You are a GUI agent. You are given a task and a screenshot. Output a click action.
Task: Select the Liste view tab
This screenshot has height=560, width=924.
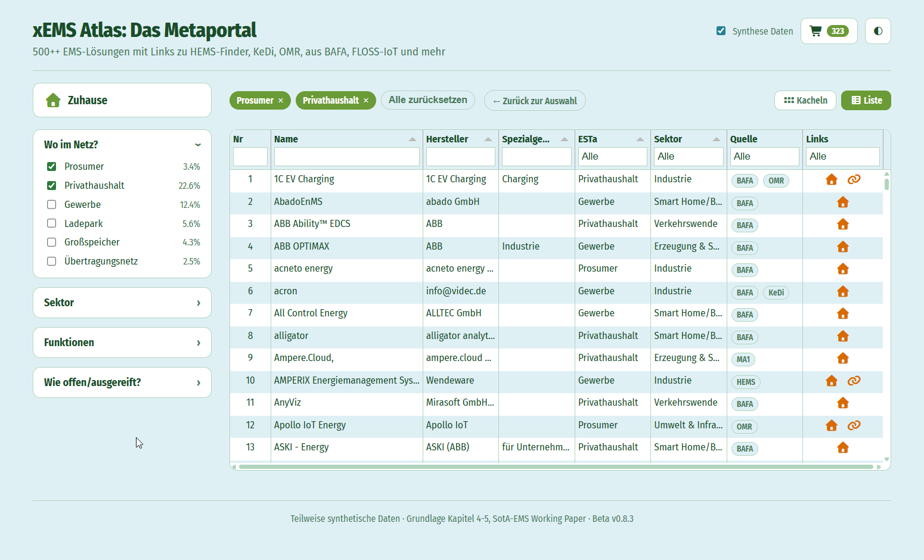point(866,101)
